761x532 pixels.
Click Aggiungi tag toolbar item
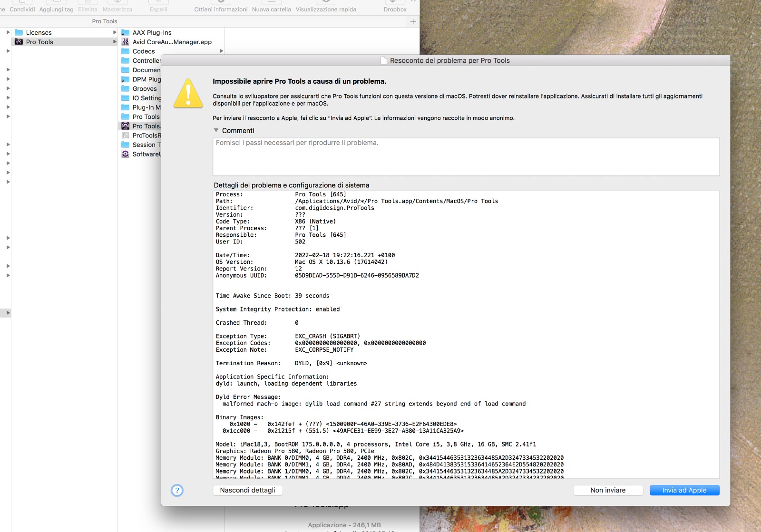pyautogui.click(x=56, y=9)
